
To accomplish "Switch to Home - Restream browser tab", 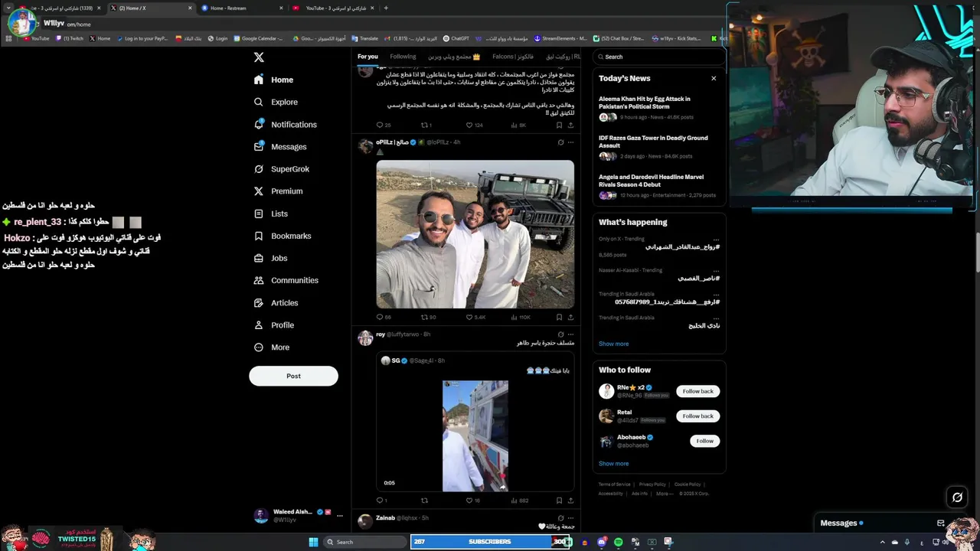I will tap(241, 8).
